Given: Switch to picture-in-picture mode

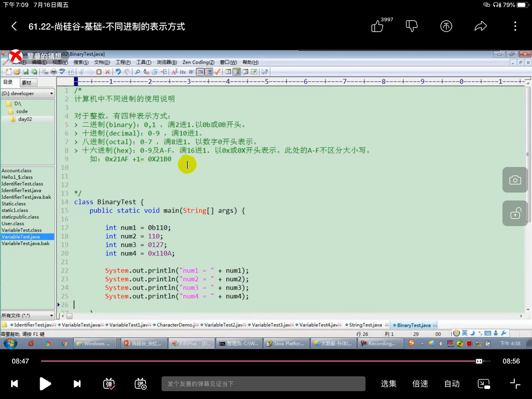Looking at the screenshot, I should coord(484,384).
